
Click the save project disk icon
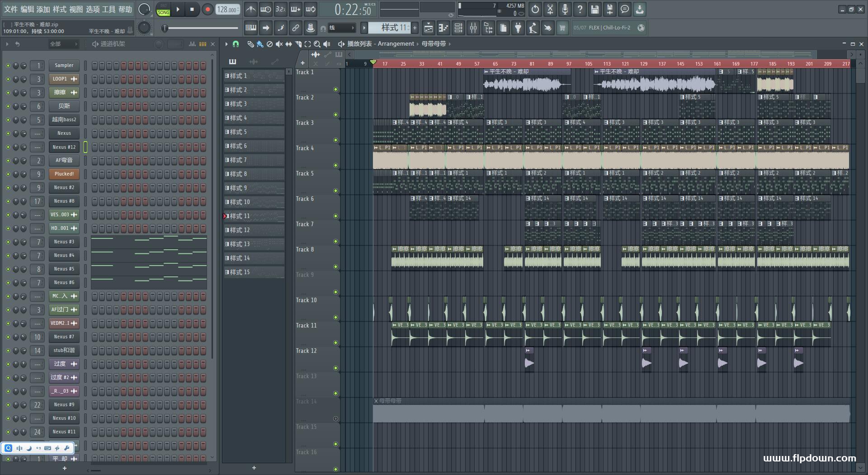pyautogui.click(x=595, y=9)
